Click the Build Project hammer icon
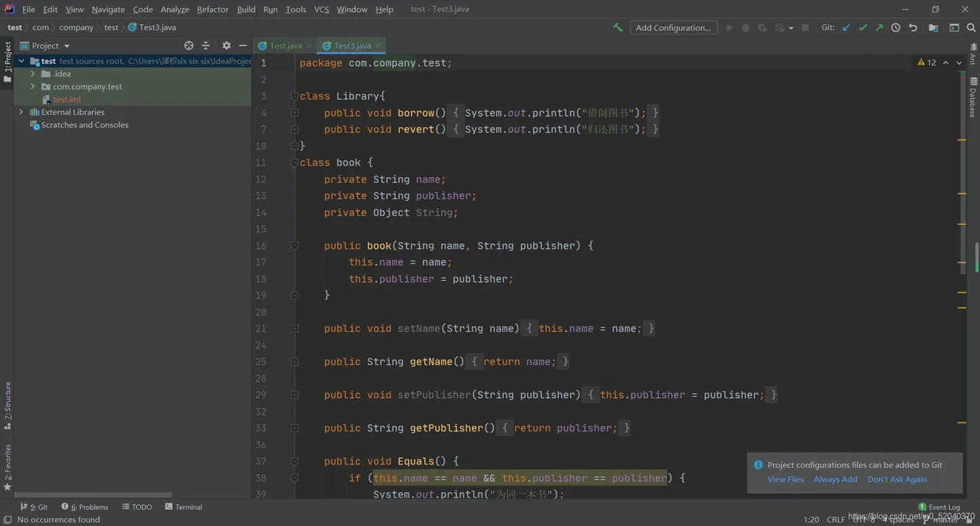The image size is (980, 526). (x=617, y=27)
